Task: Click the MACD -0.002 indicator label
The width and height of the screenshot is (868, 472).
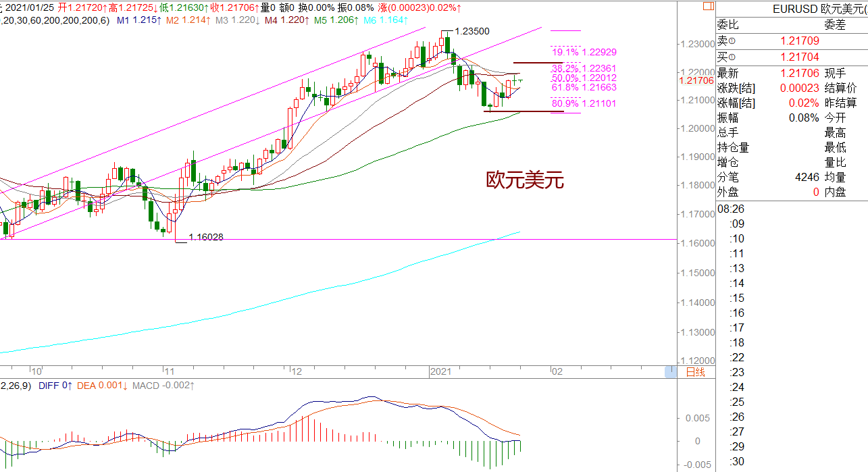Action: point(163,386)
